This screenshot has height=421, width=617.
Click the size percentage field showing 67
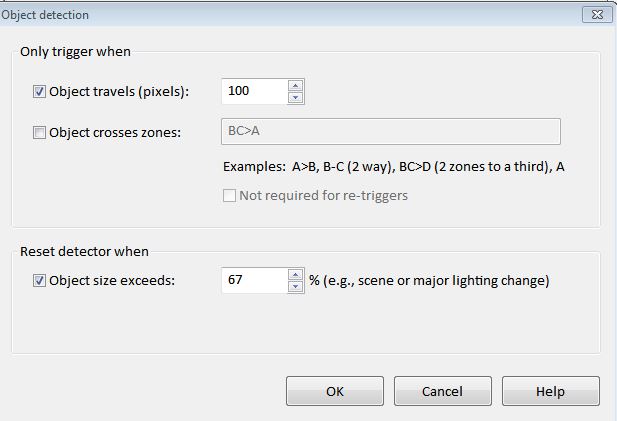[254, 281]
